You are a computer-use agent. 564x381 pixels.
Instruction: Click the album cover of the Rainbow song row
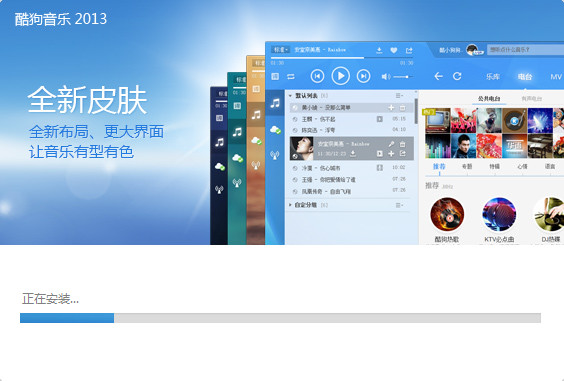301,148
